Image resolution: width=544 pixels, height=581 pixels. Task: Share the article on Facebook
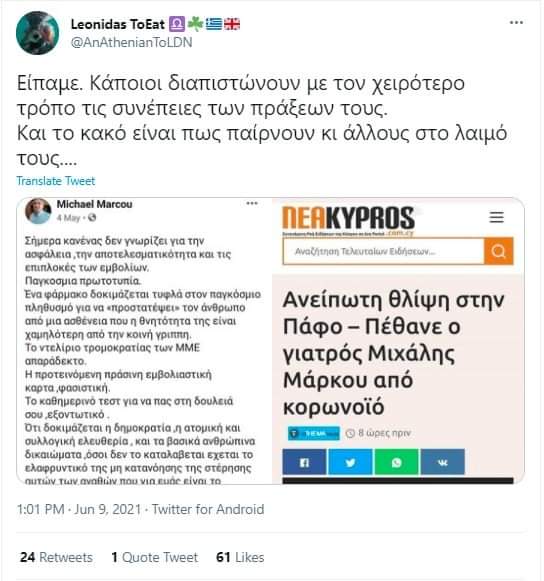click(x=304, y=462)
